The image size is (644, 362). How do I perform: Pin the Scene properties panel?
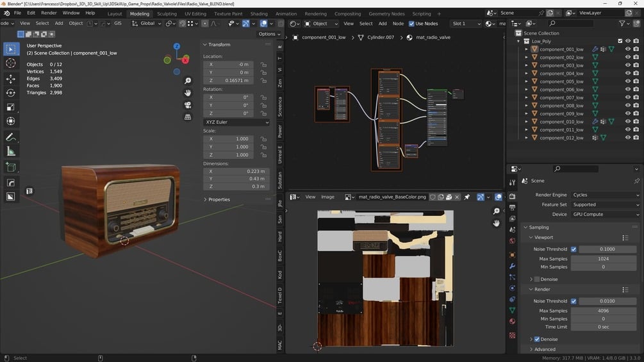pos(636,181)
